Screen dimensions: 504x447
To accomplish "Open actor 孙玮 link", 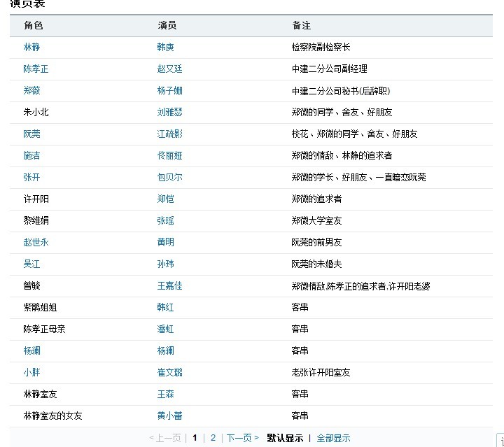I will tap(165, 264).
